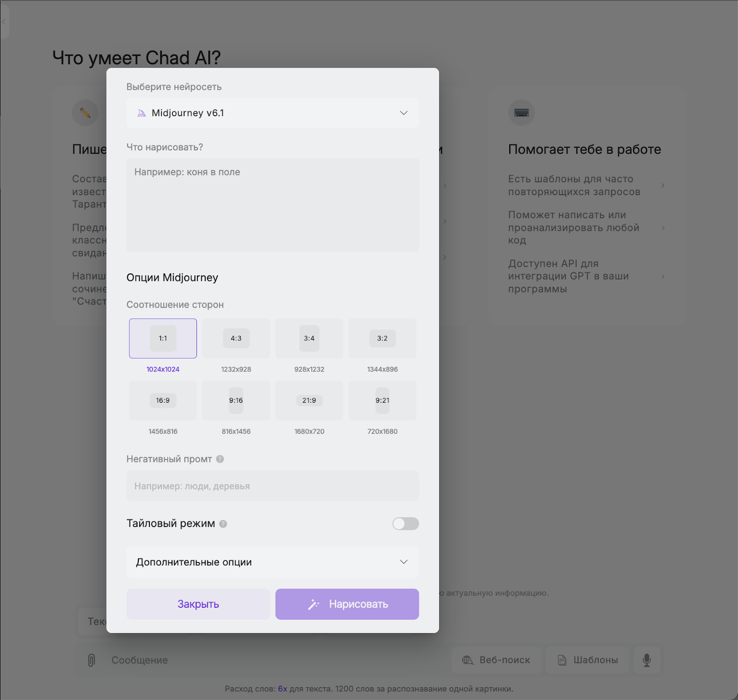The image size is (738, 700).
Task: Choose the 16:9 aspect ratio tile
Action: pyautogui.click(x=163, y=400)
